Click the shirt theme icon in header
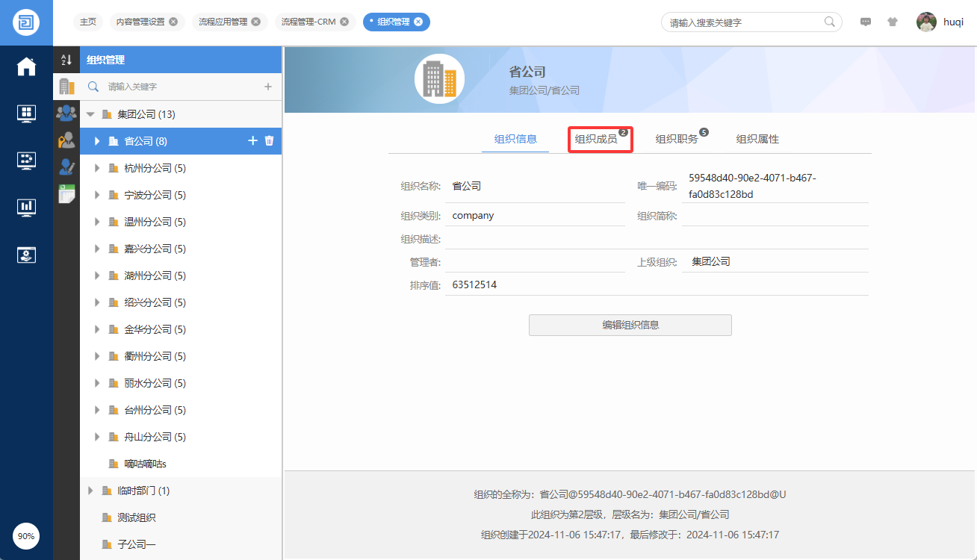The image size is (977, 560). tap(893, 22)
